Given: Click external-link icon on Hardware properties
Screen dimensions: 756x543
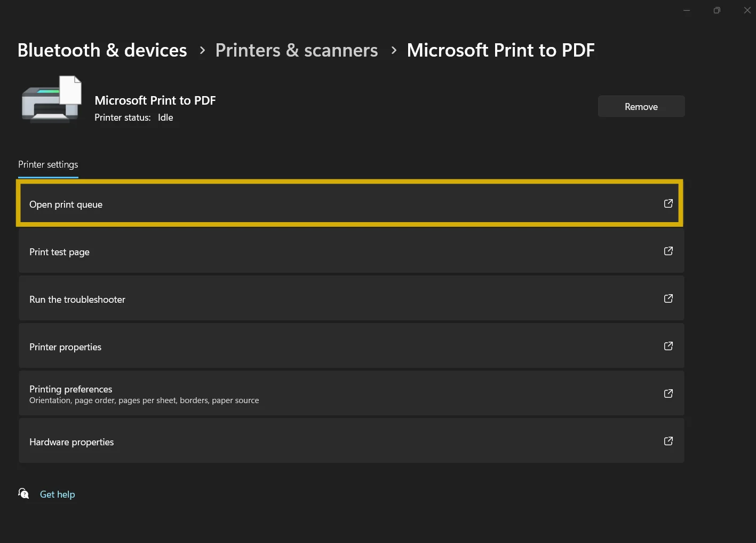Looking at the screenshot, I should coord(668,441).
